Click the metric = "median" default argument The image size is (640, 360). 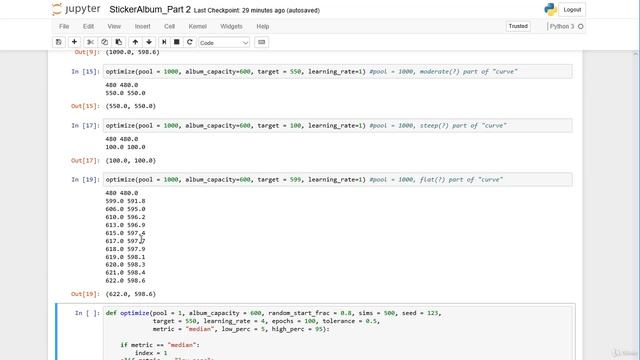pyautogui.click(x=184, y=329)
